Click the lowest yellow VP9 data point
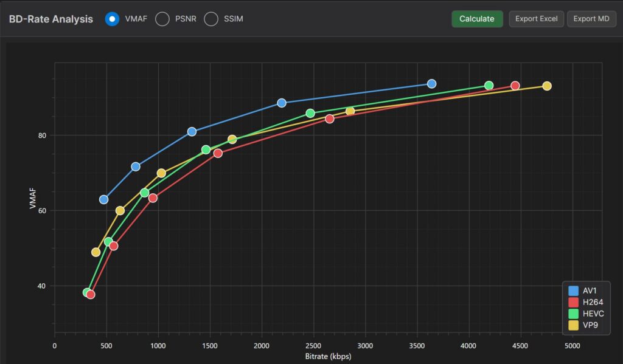The image size is (623, 364). click(x=96, y=252)
